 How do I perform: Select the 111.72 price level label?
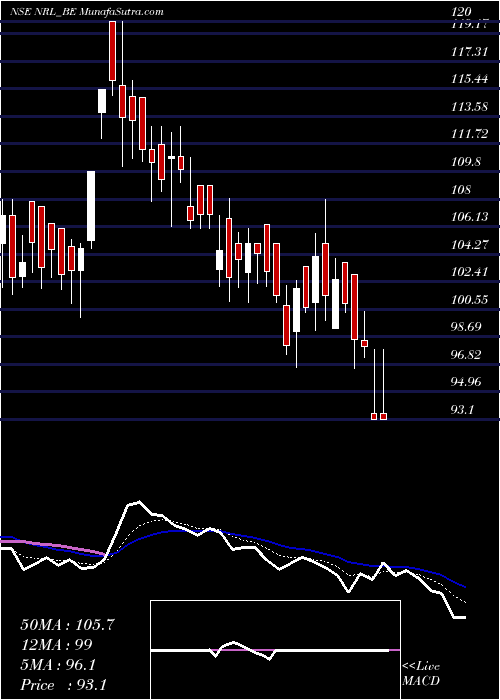[x=469, y=134]
